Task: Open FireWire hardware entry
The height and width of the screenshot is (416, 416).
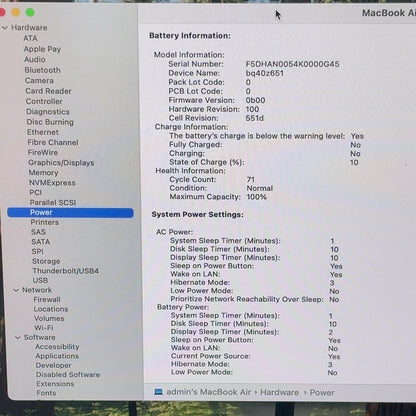Action: pos(43,152)
